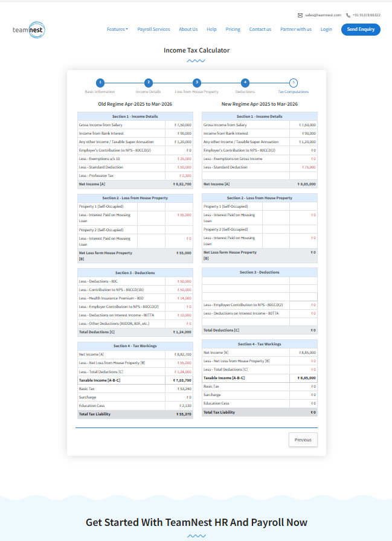Click the Login link
The height and width of the screenshot is (541, 392).
(326, 30)
